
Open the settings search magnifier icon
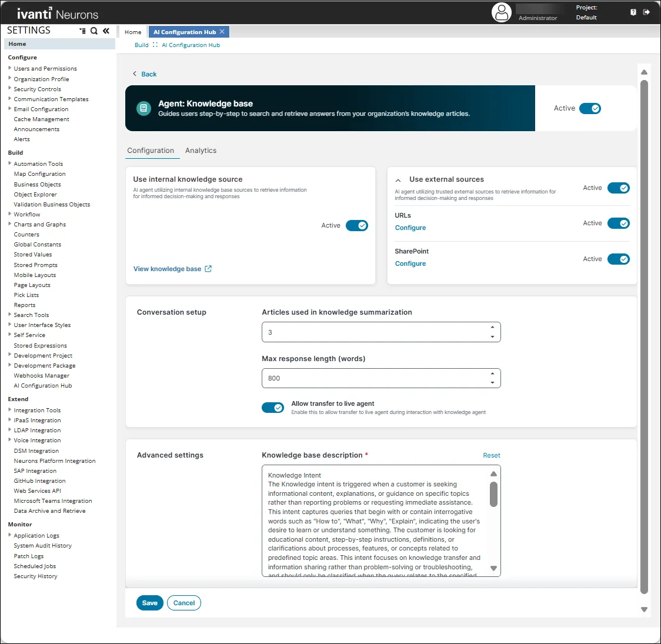pos(94,31)
